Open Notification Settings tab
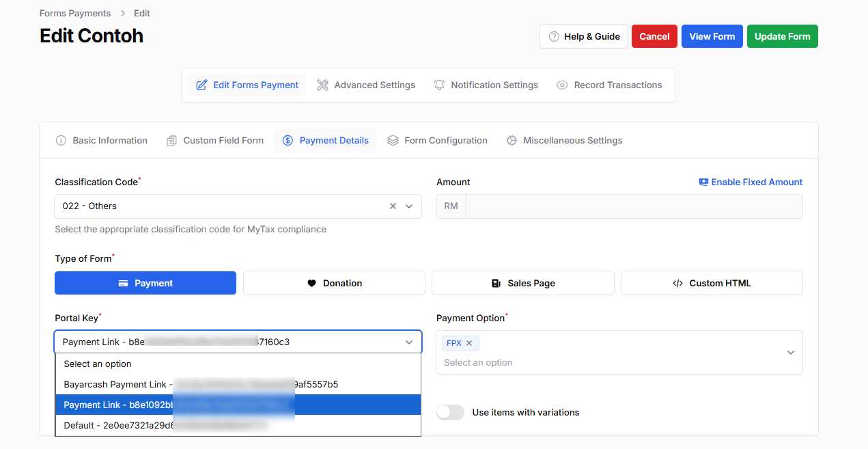 tap(486, 85)
